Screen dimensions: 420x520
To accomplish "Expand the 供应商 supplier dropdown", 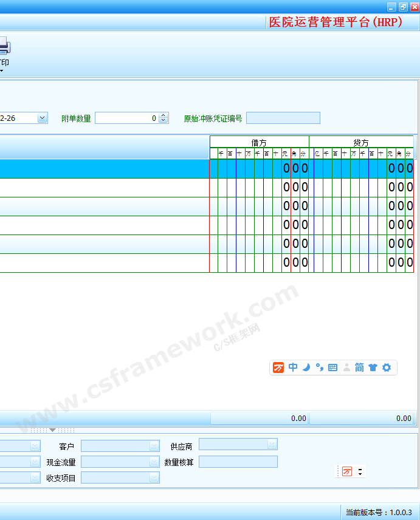I will [272, 444].
